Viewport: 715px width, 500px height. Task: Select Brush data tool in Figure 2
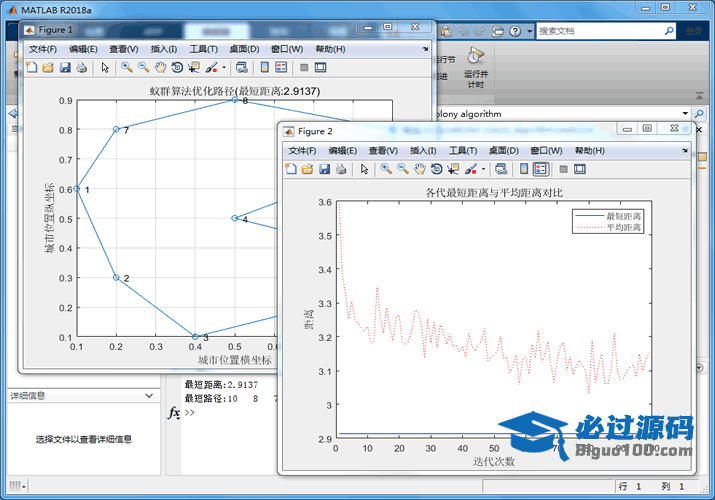471,169
